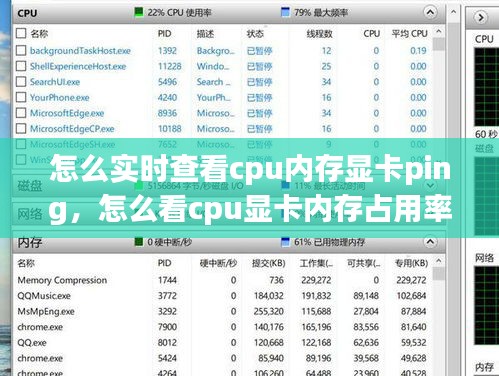Click the green CPU usage indicator icon
This screenshot has width=499, height=376.
pyautogui.click(x=138, y=12)
